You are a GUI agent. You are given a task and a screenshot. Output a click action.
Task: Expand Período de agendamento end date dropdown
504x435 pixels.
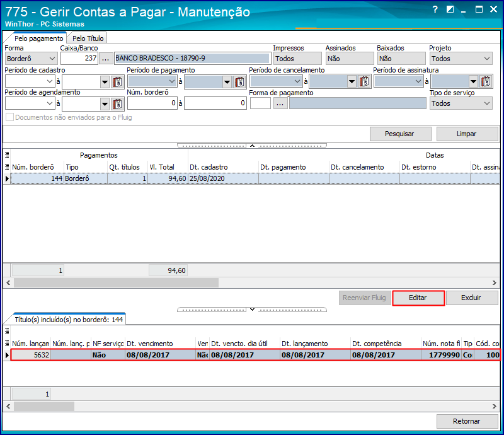pyautogui.click(x=105, y=104)
